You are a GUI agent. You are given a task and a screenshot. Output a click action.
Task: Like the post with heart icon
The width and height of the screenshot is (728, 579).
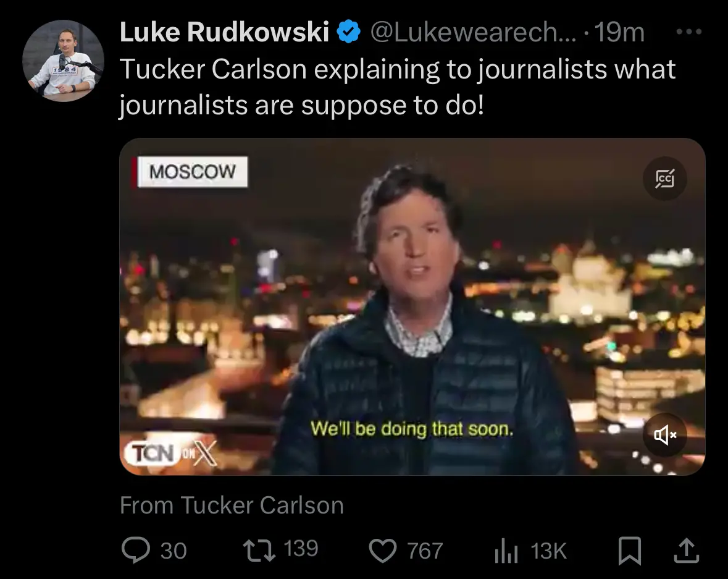click(x=383, y=550)
